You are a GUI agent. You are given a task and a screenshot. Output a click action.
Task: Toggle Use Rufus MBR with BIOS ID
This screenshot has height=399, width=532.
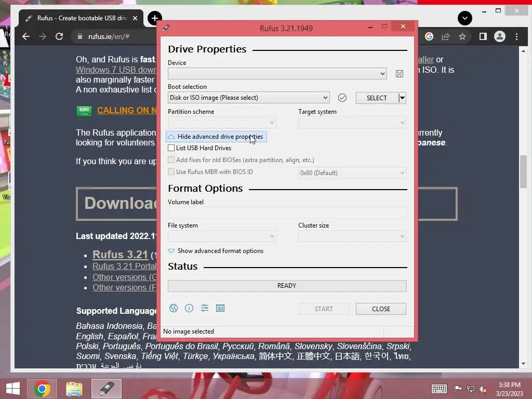coord(171,171)
